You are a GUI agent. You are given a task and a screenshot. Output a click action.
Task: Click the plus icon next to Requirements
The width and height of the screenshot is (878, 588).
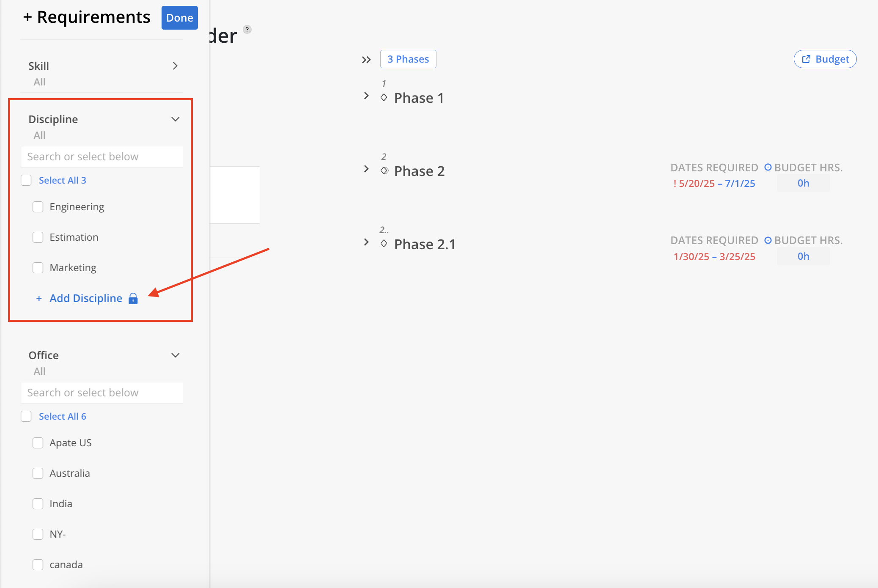pyautogui.click(x=27, y=17)
